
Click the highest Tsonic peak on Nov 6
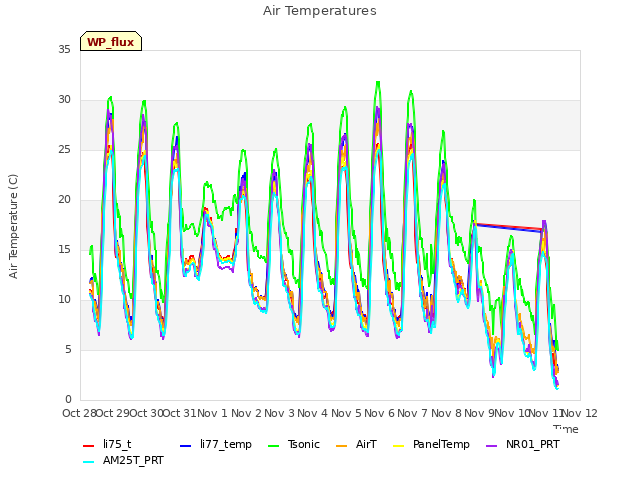point(378,83)
